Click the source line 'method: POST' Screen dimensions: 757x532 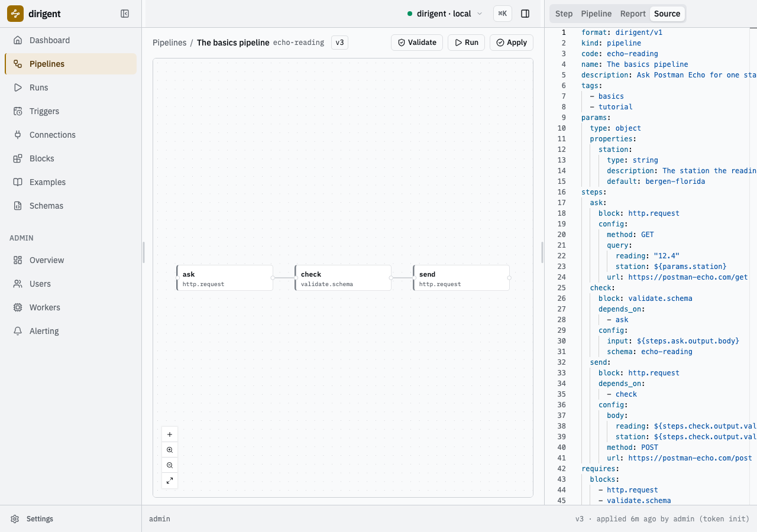click(632, 447)
